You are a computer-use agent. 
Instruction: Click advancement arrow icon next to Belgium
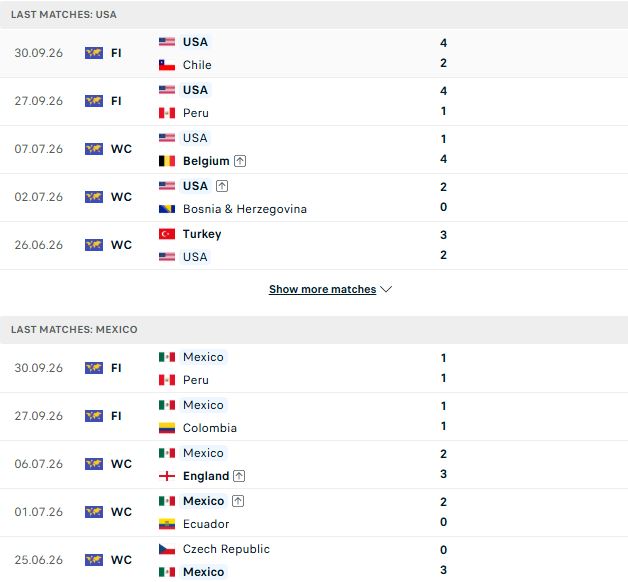[240, 161]
